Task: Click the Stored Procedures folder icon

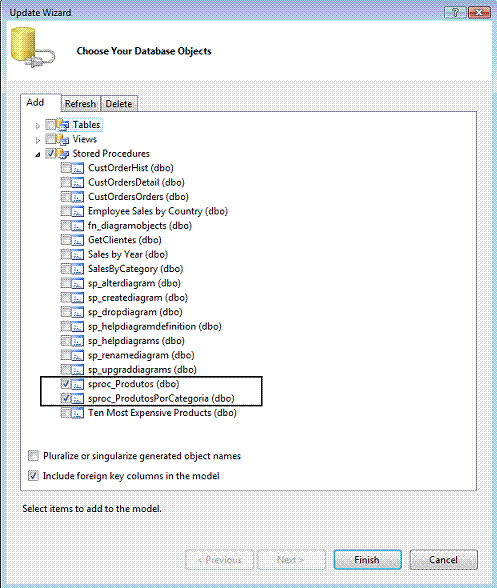Action: pos(63,154)
